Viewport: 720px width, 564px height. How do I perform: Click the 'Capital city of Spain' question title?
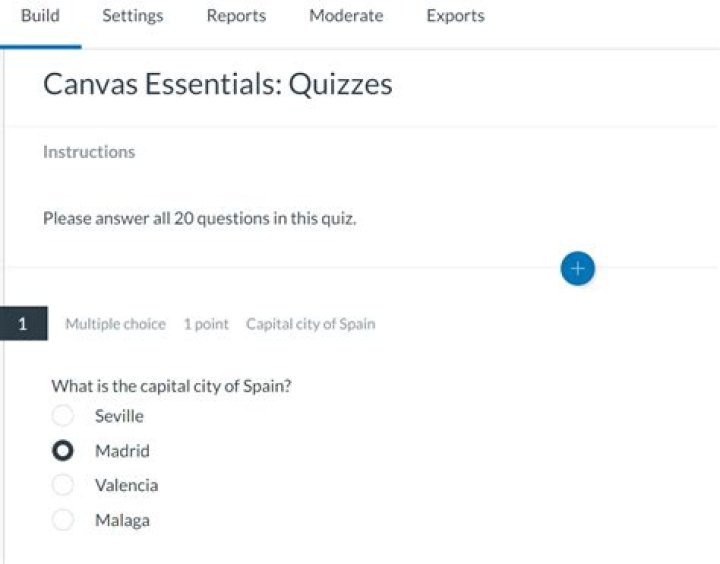[311, 324]
